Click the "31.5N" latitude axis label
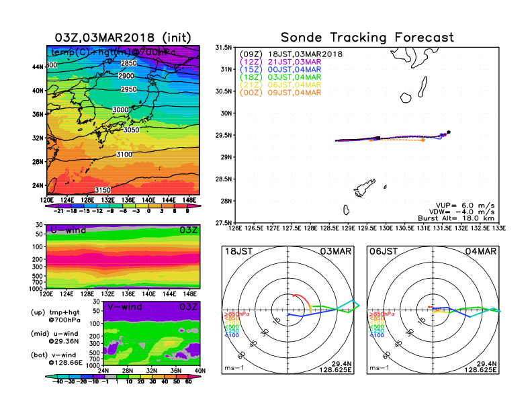Viewport: 532px width, 411px height. tap(224, 48)
